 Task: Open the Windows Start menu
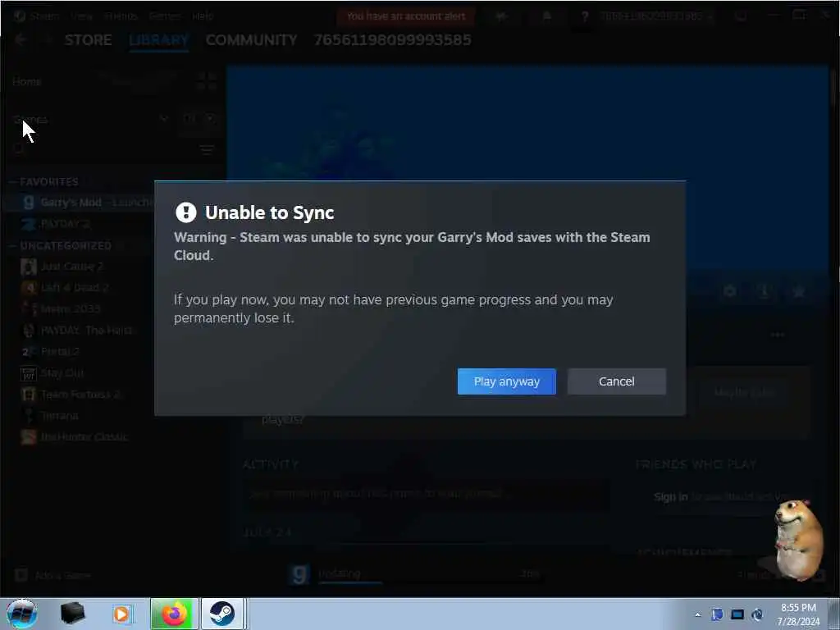point(22,614)
